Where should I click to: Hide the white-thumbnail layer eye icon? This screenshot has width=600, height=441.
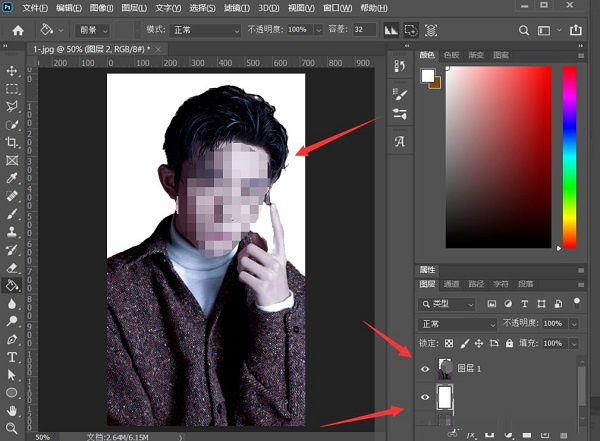(425, 397)
